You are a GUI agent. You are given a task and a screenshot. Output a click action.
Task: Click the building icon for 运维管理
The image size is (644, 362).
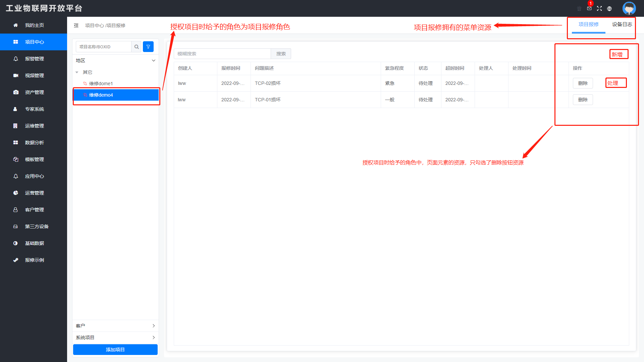(x=15, y=126)
